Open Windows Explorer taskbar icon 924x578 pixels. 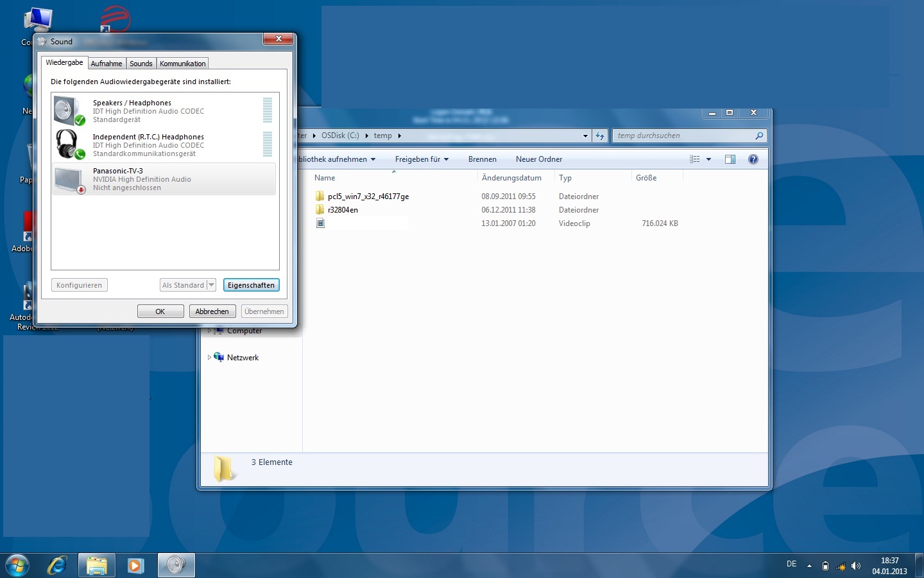click(x=97, y=566)
